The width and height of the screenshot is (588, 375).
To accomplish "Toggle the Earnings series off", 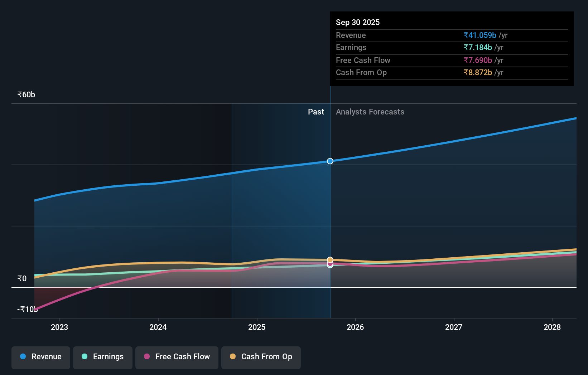I will [102, 357].
